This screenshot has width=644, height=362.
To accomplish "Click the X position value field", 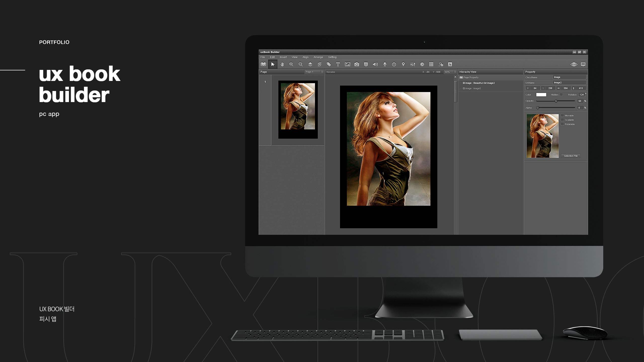I will [535, 88].
